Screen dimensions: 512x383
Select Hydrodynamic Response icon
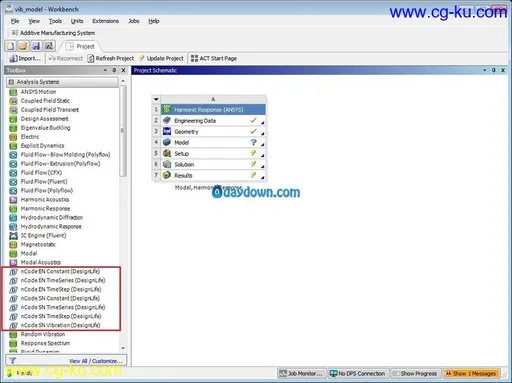coord(13,227)
